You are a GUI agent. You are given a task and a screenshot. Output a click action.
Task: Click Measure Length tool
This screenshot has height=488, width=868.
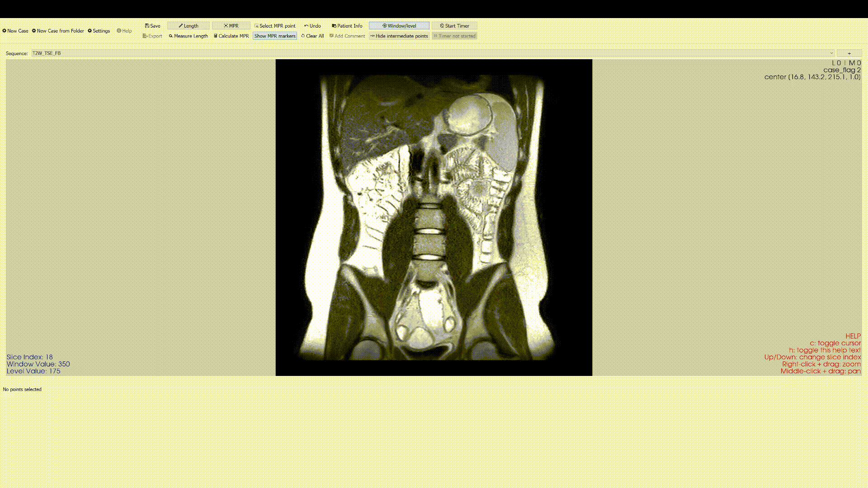coord(188,36)
